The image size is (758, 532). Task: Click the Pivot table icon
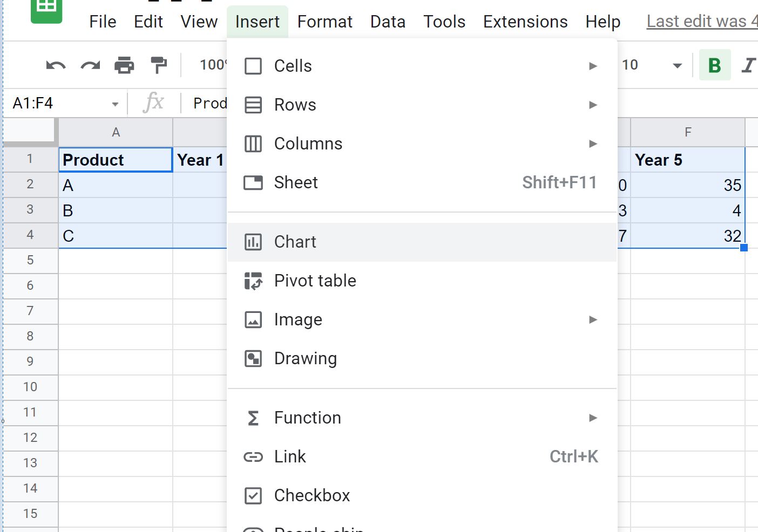(x=253, y=281)
